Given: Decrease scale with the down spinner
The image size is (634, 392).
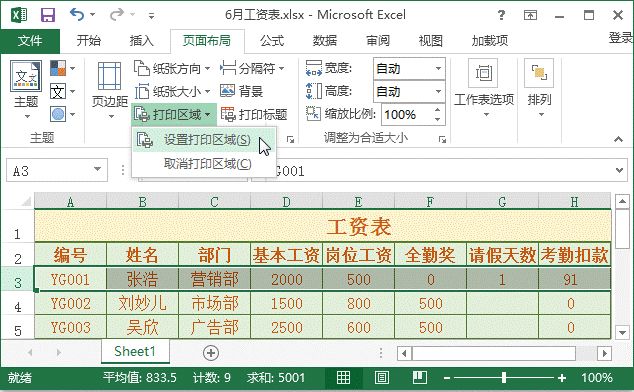Looking at the screenshot, I should (x=437, y=119).
